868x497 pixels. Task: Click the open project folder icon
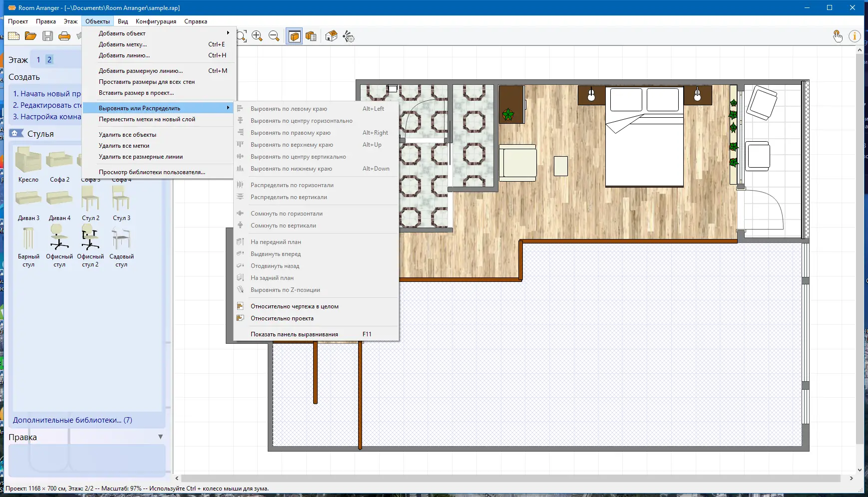coord(30,36)
